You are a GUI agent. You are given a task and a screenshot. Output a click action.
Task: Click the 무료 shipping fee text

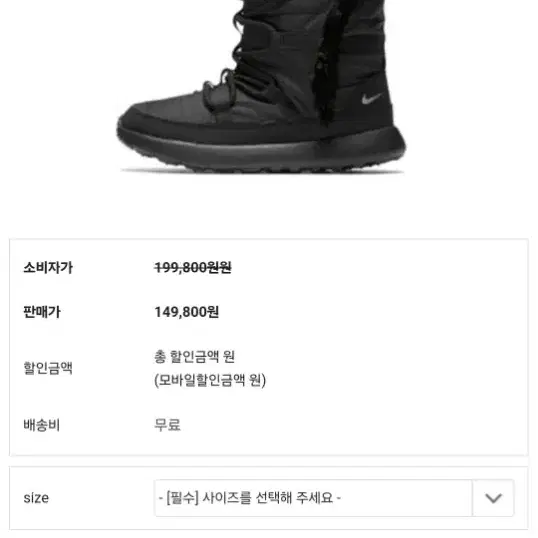point(167,425)
